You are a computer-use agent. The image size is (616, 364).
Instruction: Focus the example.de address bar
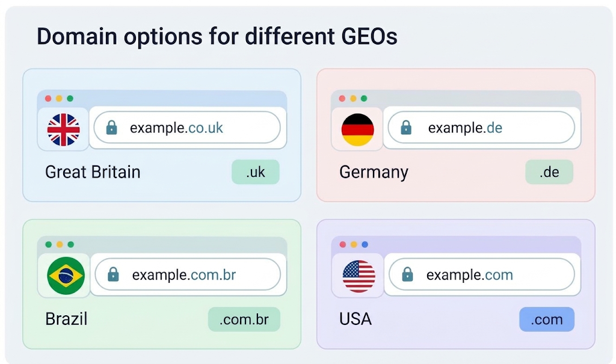coord(481,128)
